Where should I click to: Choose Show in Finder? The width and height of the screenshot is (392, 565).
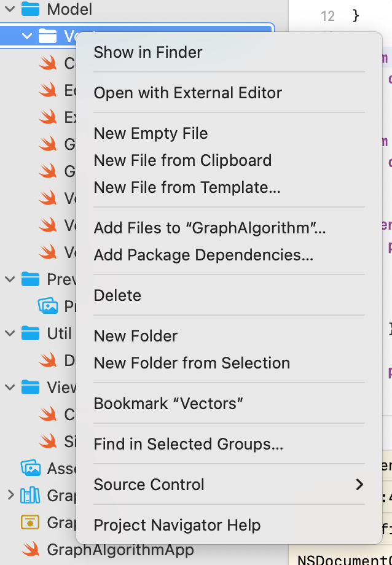point(148,52)
